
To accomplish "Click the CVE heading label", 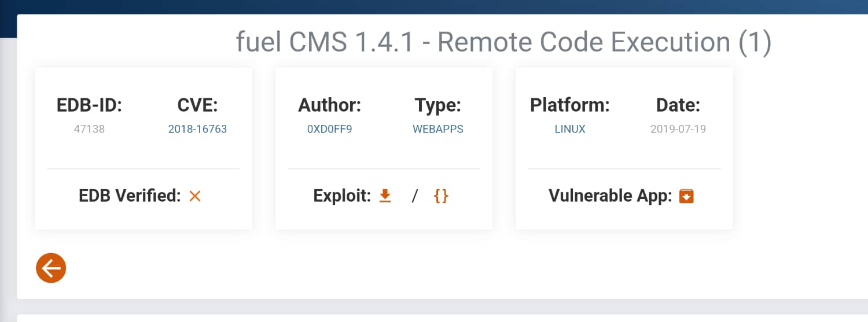I will coord(197,106).
